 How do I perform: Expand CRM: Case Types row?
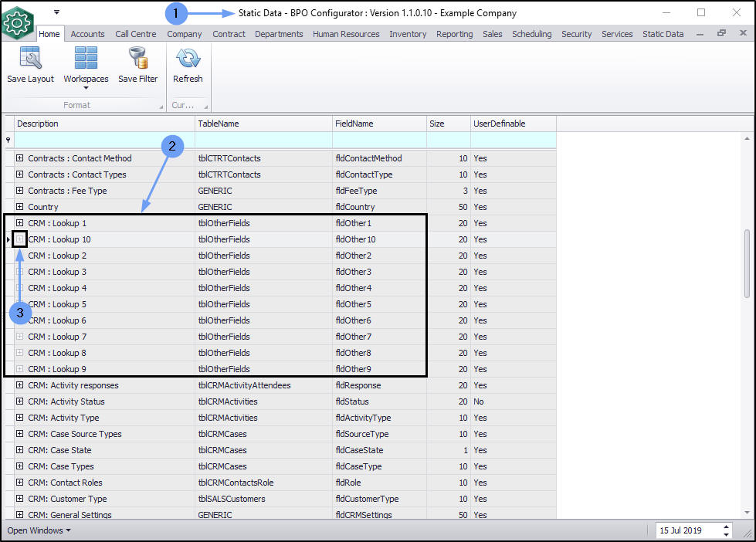[19, 466]
